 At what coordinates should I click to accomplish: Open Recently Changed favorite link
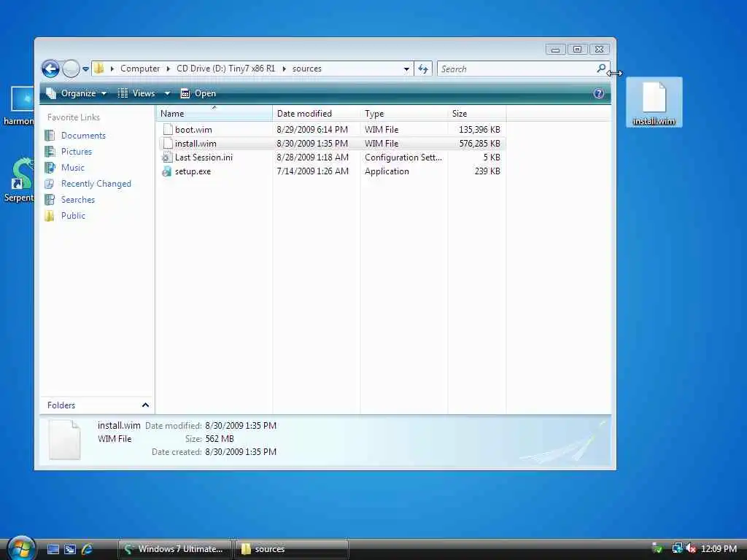pyautogui.click(x=96, y=184)
